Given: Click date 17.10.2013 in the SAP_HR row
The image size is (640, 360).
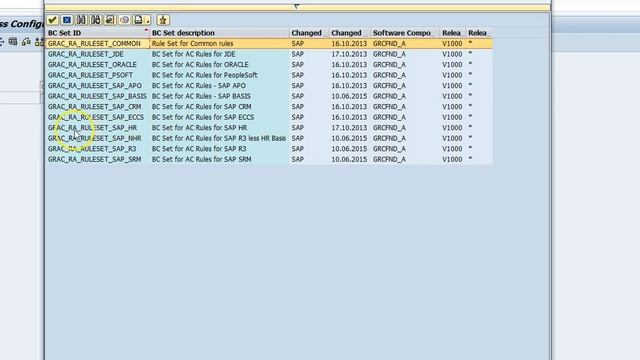Looking at the screenshot, I should (349, 128).
